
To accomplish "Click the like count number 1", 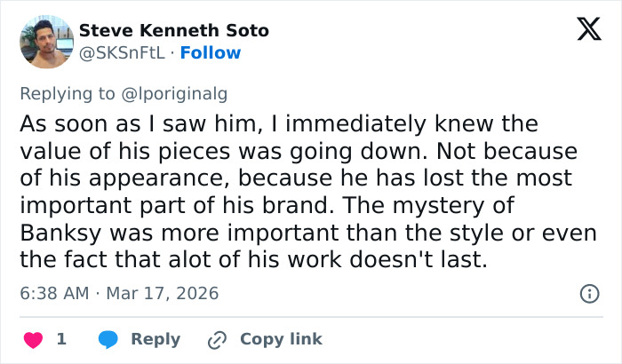I will tap(61, 339).
